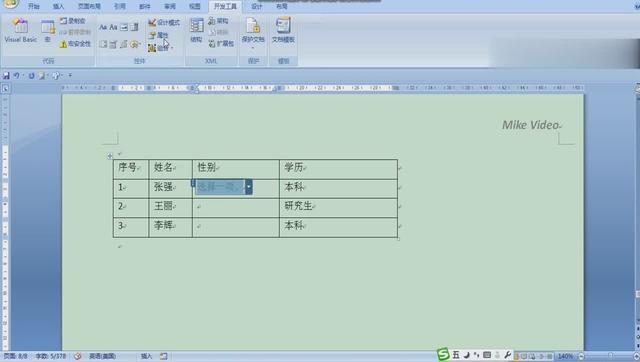Click the word count (字数) indicator
Viewport: 640px width, 362px height.
(x=51, y=356)
